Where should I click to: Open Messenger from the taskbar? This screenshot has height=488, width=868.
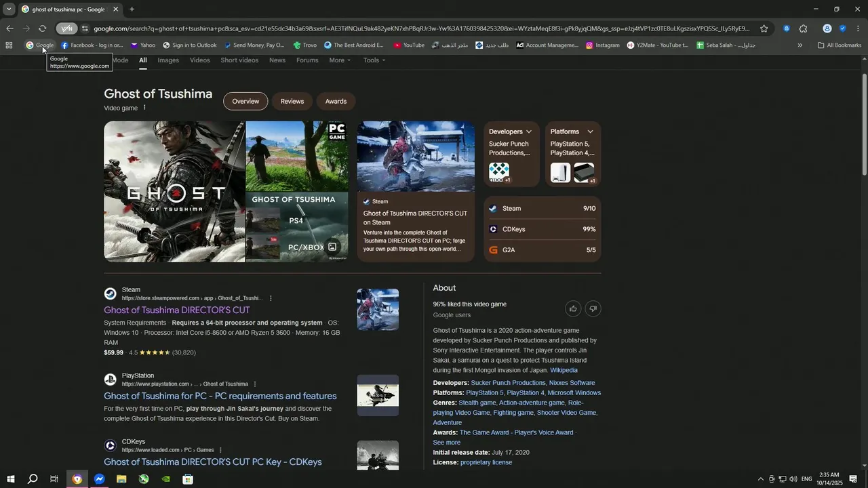click(99, 479)
